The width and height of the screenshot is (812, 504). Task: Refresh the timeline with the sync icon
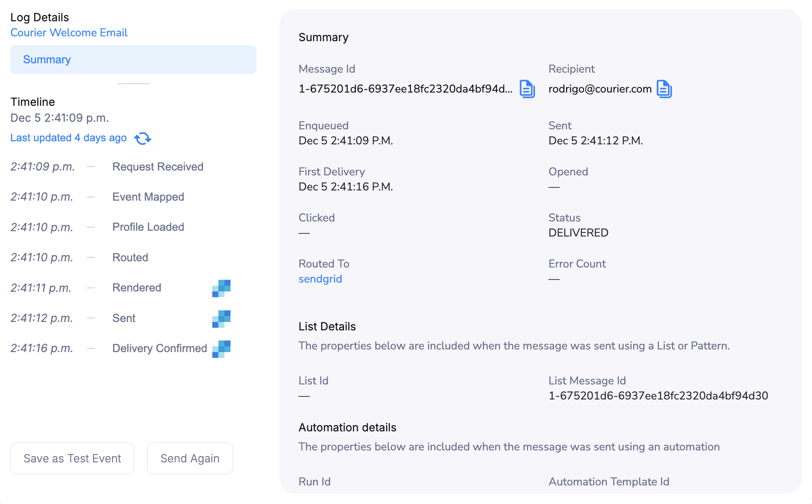[x=143, y=138]
